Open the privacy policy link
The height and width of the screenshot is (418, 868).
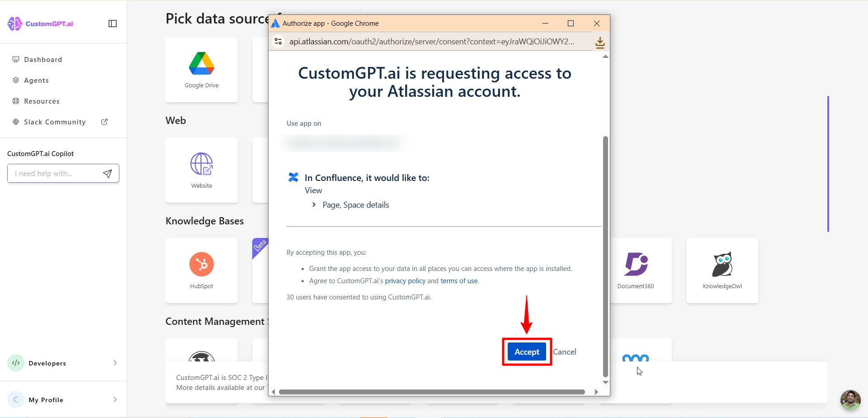pos(405,281)
